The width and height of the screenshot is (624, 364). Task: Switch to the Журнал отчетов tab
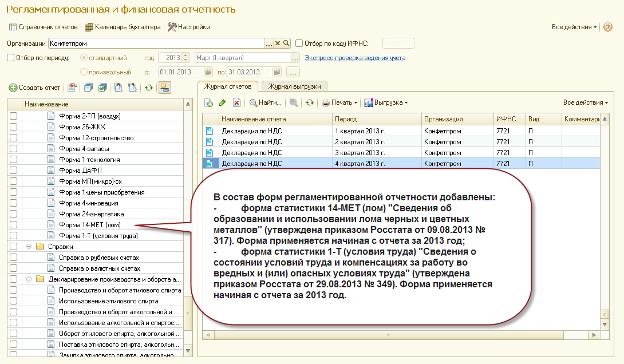point(228,86)
